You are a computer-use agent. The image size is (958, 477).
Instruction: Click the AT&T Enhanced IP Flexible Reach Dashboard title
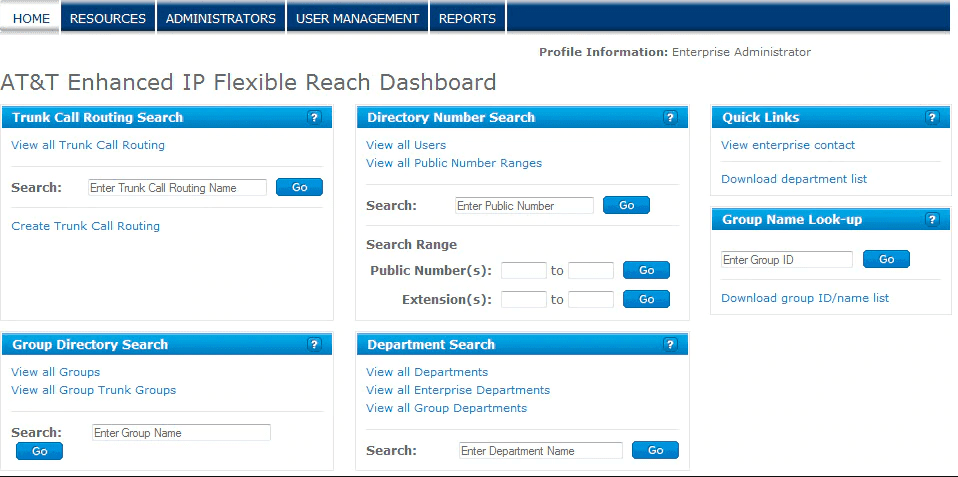point(249,82)
